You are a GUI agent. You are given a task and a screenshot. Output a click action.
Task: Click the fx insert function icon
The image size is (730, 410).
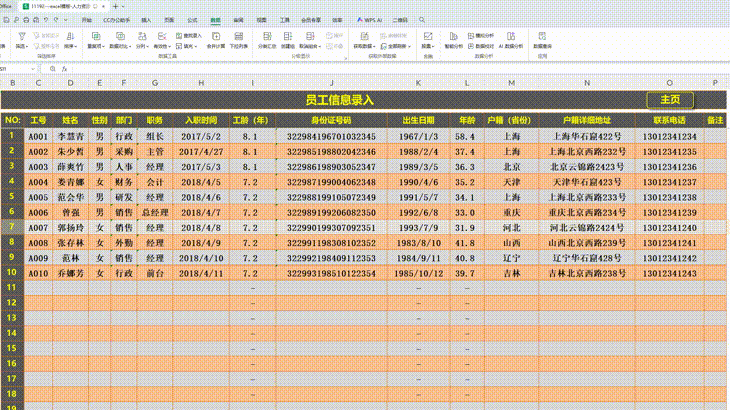tap(64, 69)
